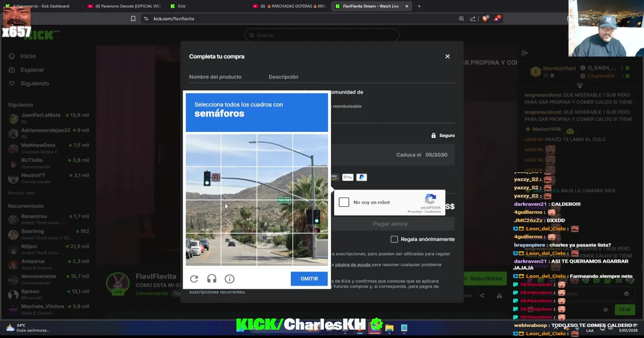The width and height of the screenshot is (644, 338).
Task: Get an audio captcha challenge
Action: (212, 279)
